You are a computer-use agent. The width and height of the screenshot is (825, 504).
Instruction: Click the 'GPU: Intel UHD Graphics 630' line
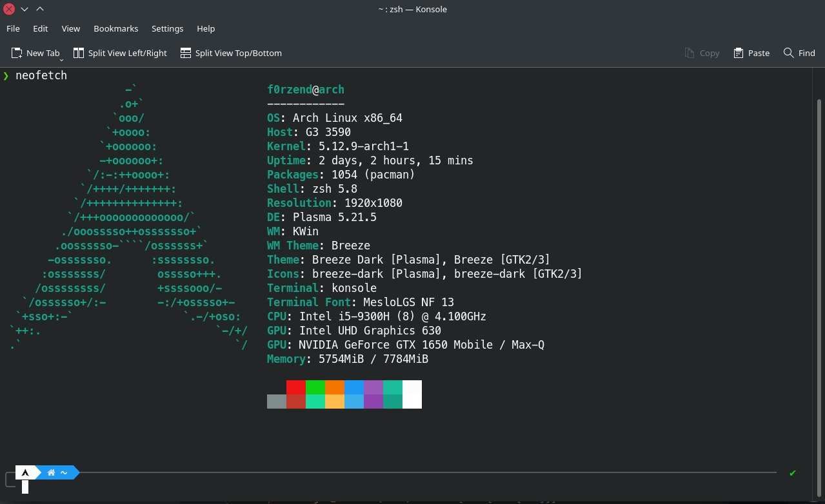354,331
